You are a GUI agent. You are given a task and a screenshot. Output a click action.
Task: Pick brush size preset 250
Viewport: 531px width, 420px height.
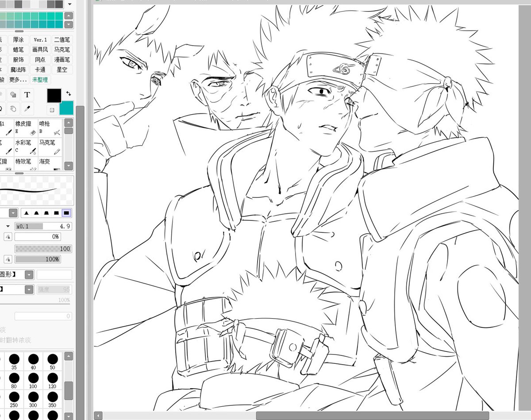tap(14, 398)
